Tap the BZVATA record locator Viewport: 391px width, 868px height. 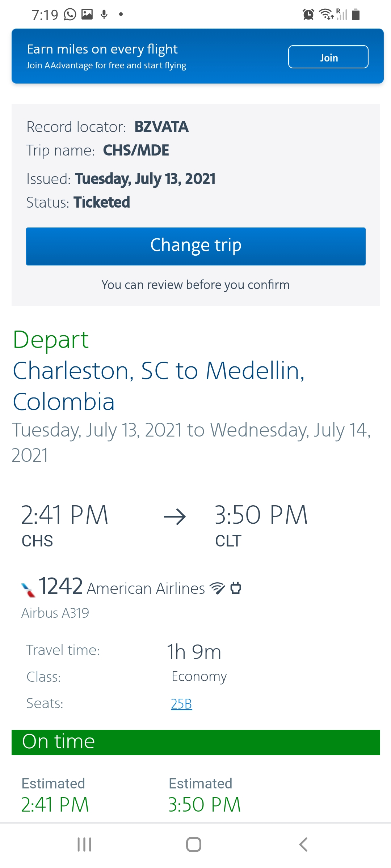click(161, 127)
